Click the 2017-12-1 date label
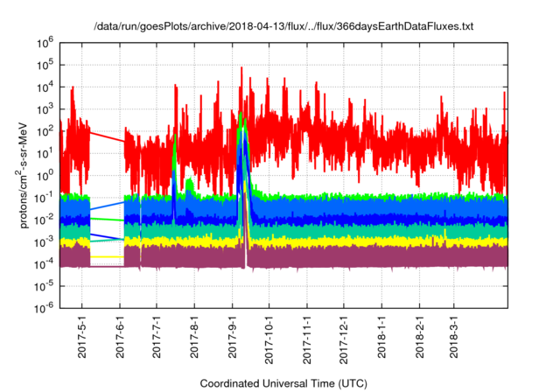The height and width of the screenshot is (392, 560). coord(344,339)
